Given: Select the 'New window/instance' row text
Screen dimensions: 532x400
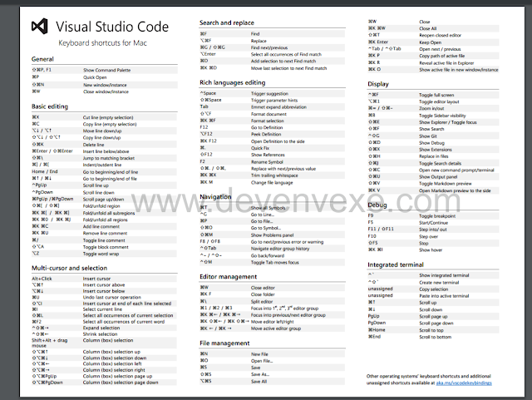Looking at the screenshot, I should pyautogui.click(x=105, y=85).
